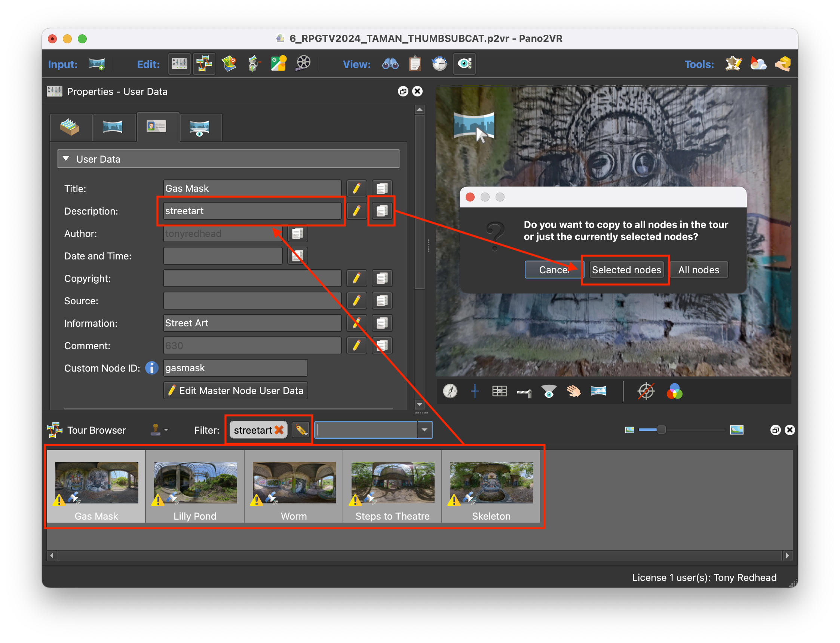Click the hand pointer hotspot icon
This screenshot has width=840, height=643.
[573, 391]
